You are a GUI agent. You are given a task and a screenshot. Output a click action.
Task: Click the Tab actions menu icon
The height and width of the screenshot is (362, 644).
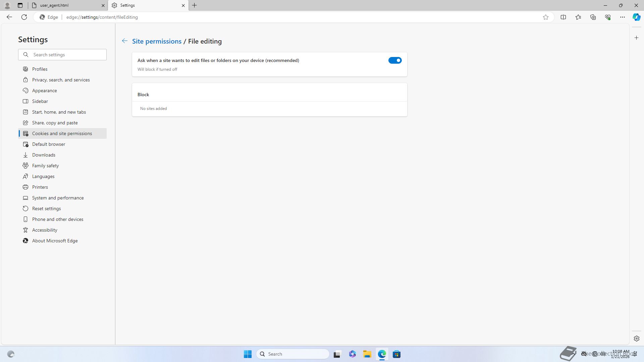[x=20, y=5]
